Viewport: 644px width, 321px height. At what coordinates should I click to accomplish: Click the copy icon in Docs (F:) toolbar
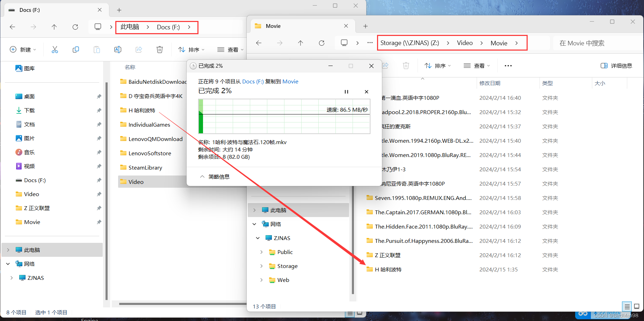76,50
